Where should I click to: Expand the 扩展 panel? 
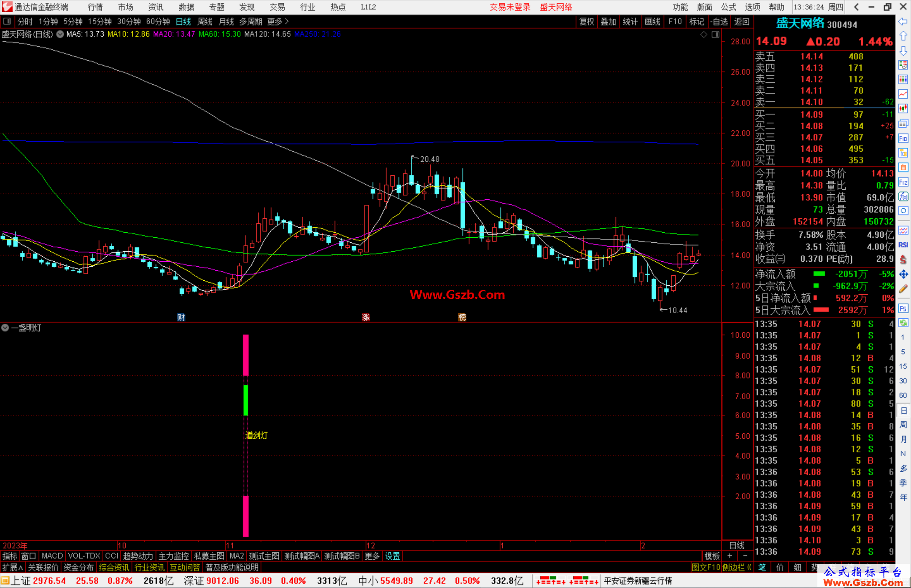(x=13, y=567)
